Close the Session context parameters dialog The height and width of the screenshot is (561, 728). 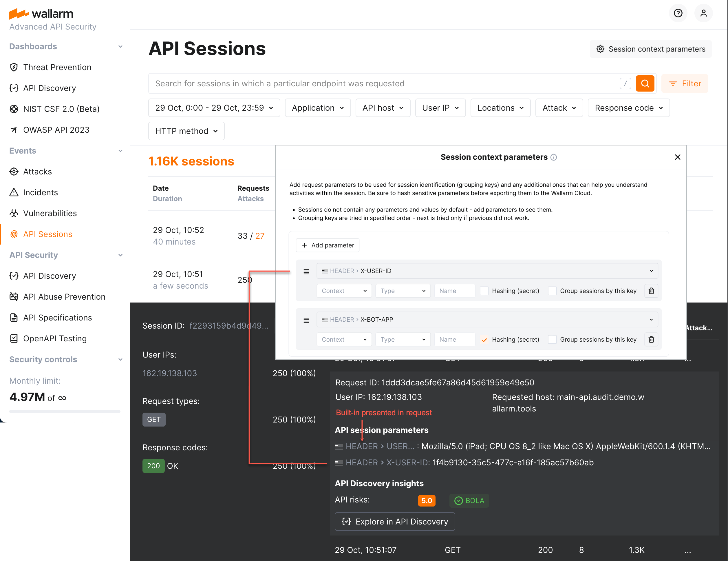(677, 157)
